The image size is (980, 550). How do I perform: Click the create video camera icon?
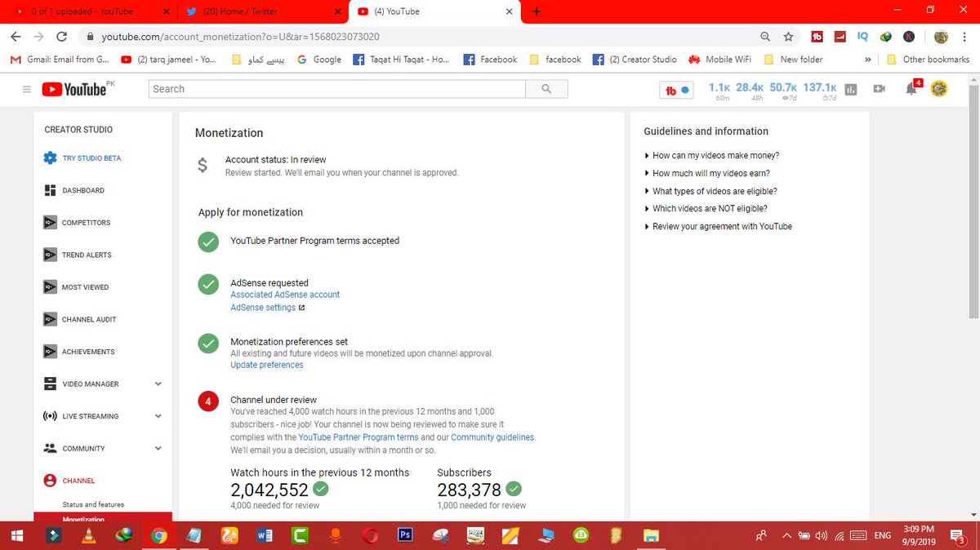tap(880, 89)
